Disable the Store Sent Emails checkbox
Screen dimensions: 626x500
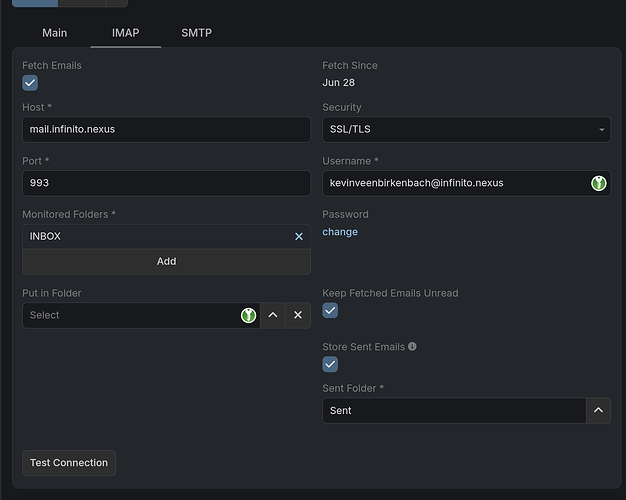pyautogui.click(x=330, y=365)
